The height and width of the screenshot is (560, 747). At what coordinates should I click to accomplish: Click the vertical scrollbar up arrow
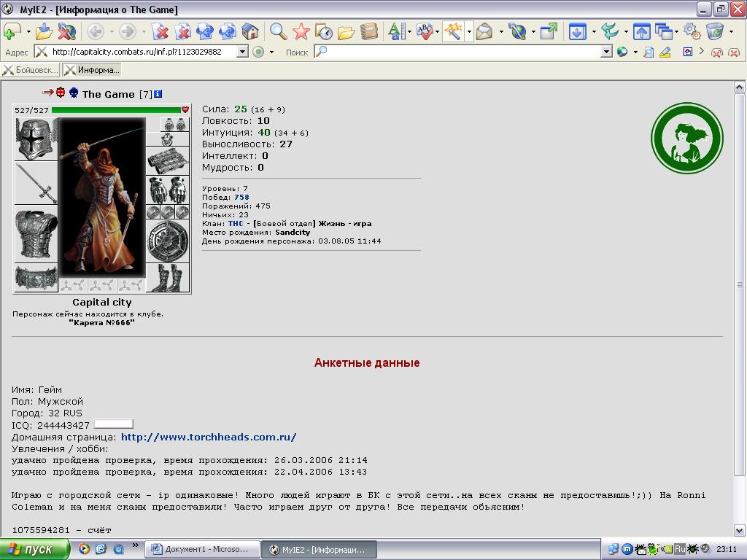point(739,87)
